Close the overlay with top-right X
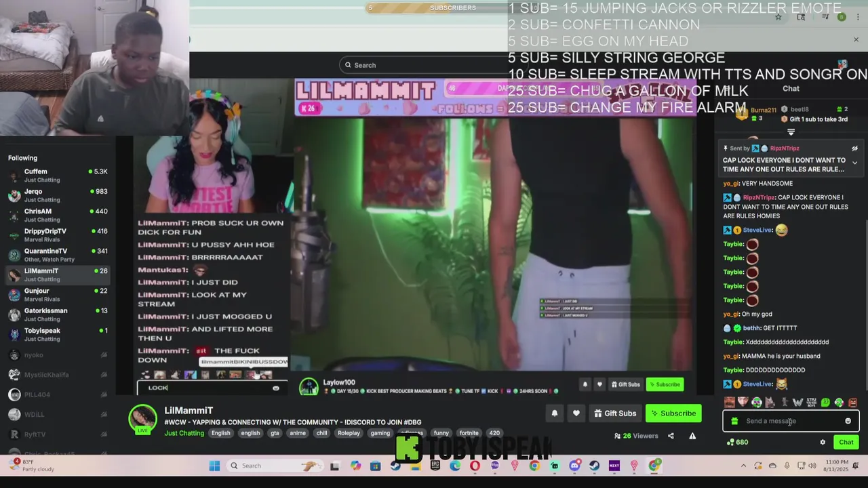The height and width of the screenshot is (488, 868). tap(856, 40)
